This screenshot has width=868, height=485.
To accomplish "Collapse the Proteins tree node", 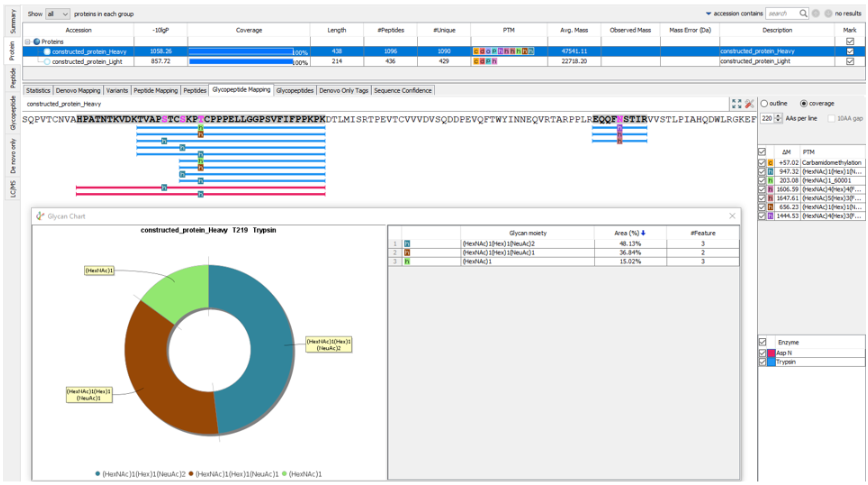I will pos(27,41).
